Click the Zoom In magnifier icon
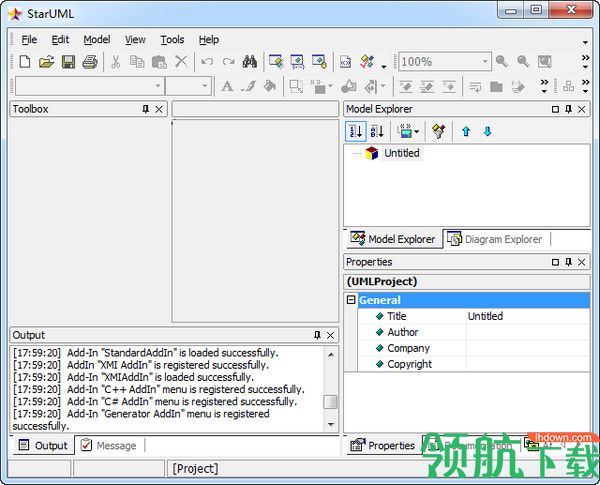Viewport: 600px width, 485px height. [502, 62]
